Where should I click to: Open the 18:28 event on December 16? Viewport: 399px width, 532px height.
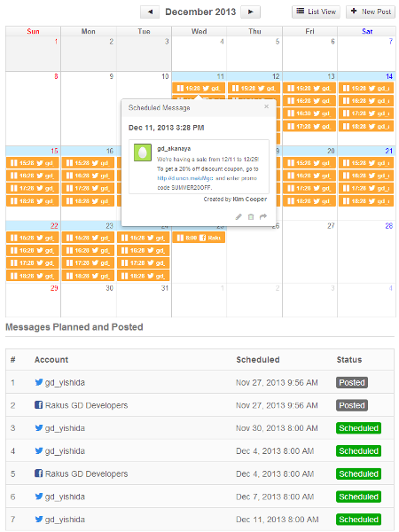(88, 201)
